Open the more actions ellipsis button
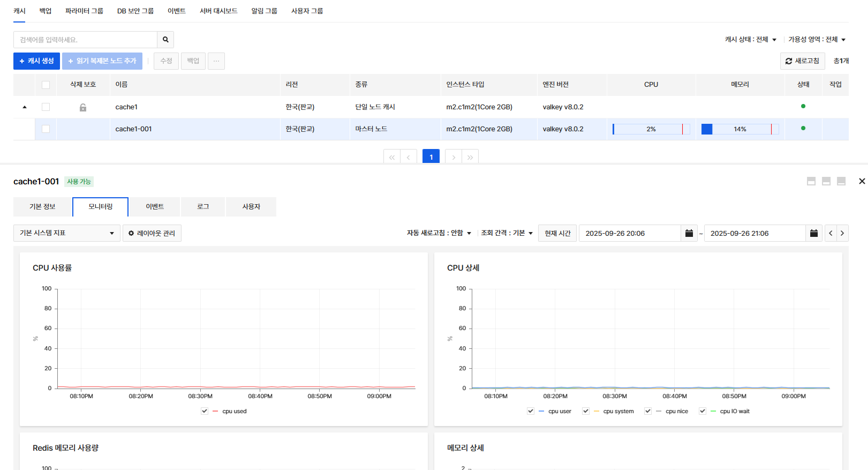Viewport: 868px width, 470px height. pos(216,61)
